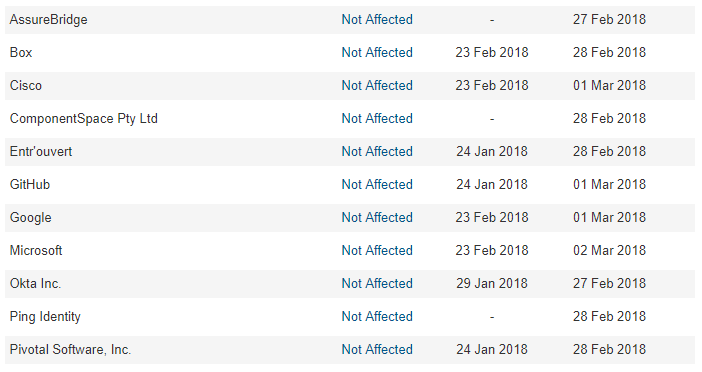Open Cisco Not Affected status link

coord(377,86)
